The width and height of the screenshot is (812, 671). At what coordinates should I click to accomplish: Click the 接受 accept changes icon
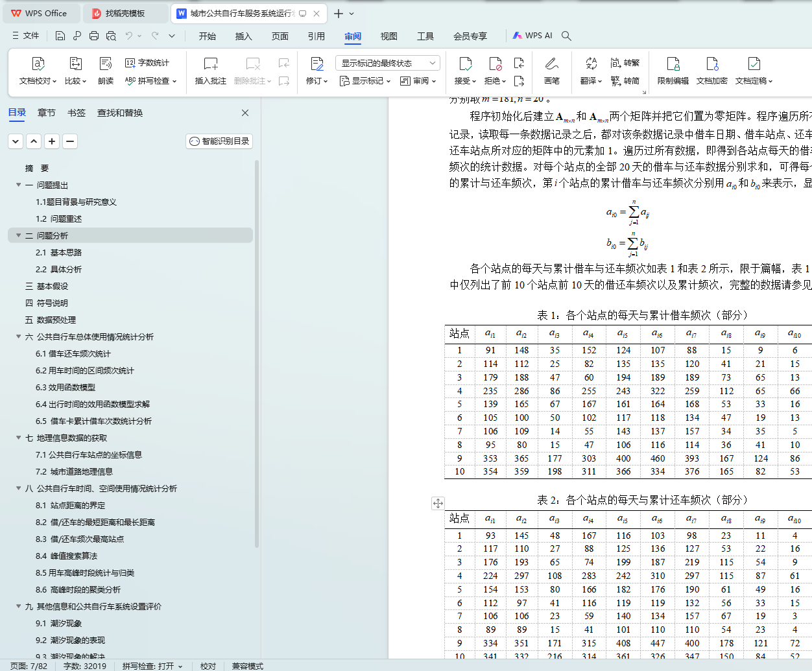(x=466, y=64)
